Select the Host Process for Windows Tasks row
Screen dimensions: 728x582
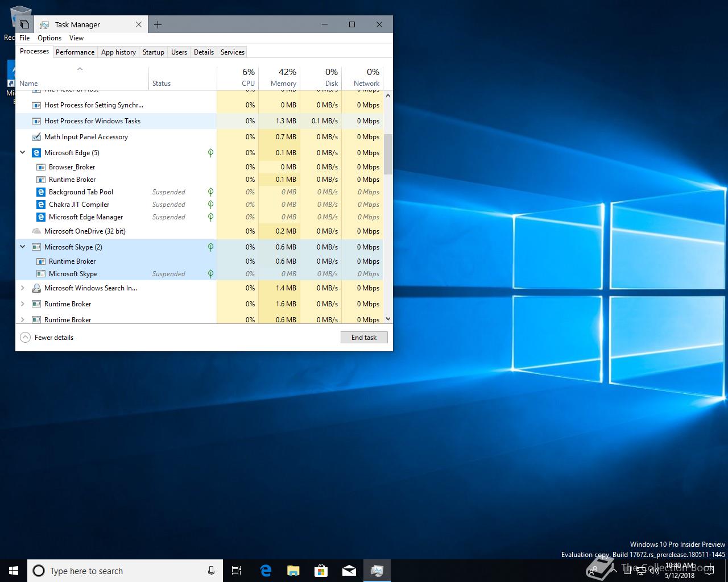pos(199,121)
